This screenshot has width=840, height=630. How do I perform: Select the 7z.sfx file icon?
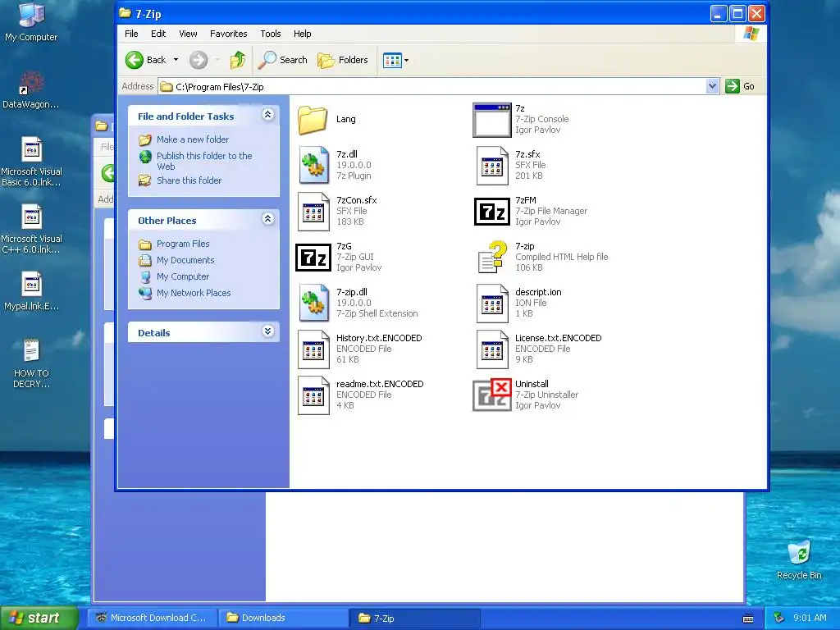(492, 165)
